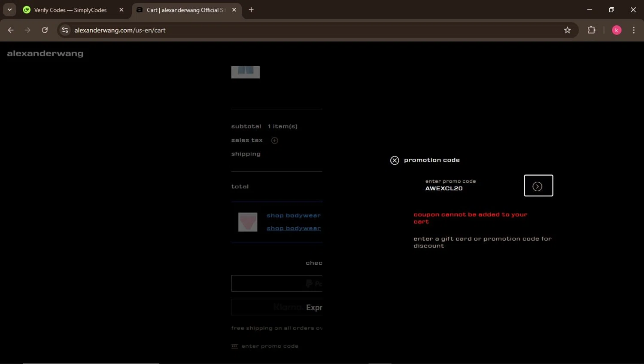Close the SimplyCodes tab
The image size is (644, 364).
click(122, 10)
